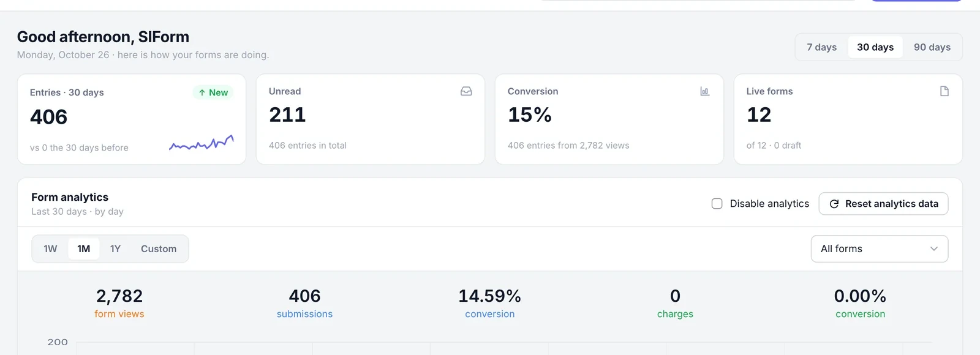
Task: Switch chart to 1Y period
Action: pos(115,248)
